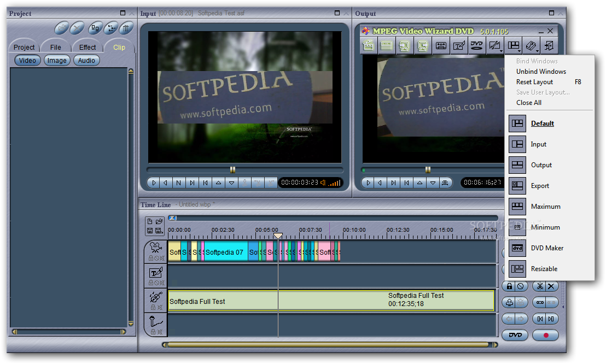Toggle lock on the violin audio track
Viewport: 606px width, 364px height.
[x=153, y=308]
